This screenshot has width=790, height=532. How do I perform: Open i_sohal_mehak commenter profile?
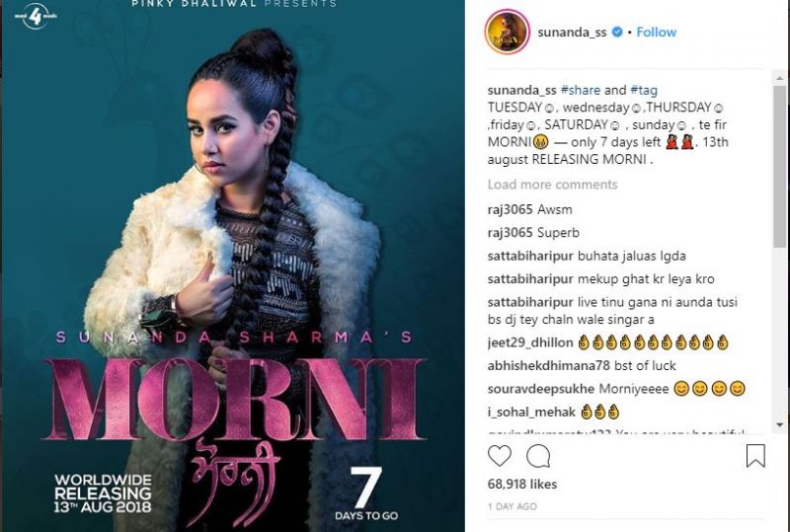(x=531, y=413)
